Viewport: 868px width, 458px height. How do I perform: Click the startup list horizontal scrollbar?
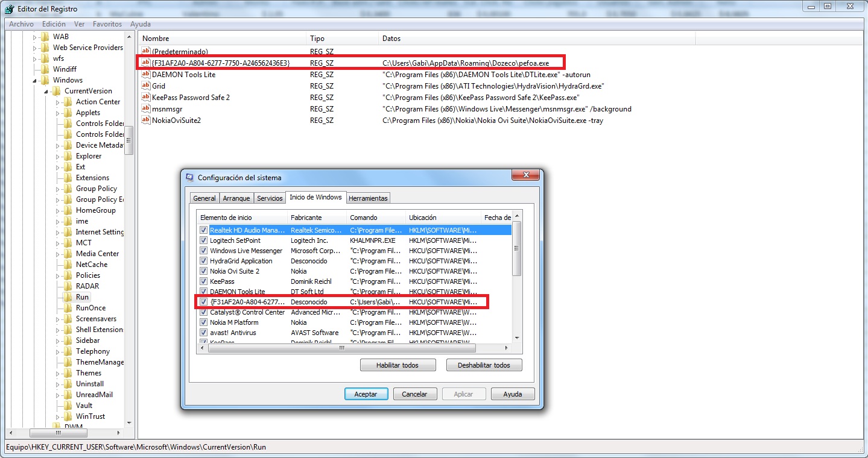click(x=341, y=348)
